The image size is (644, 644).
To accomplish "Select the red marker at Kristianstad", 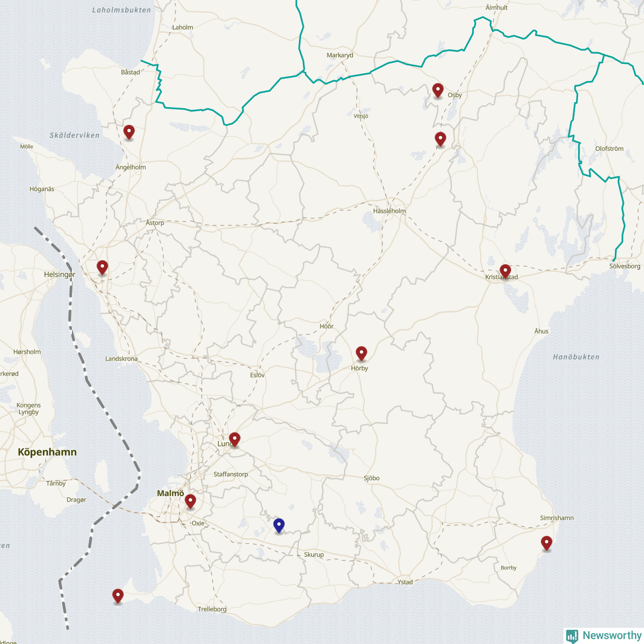I will [x=505, y=271].
